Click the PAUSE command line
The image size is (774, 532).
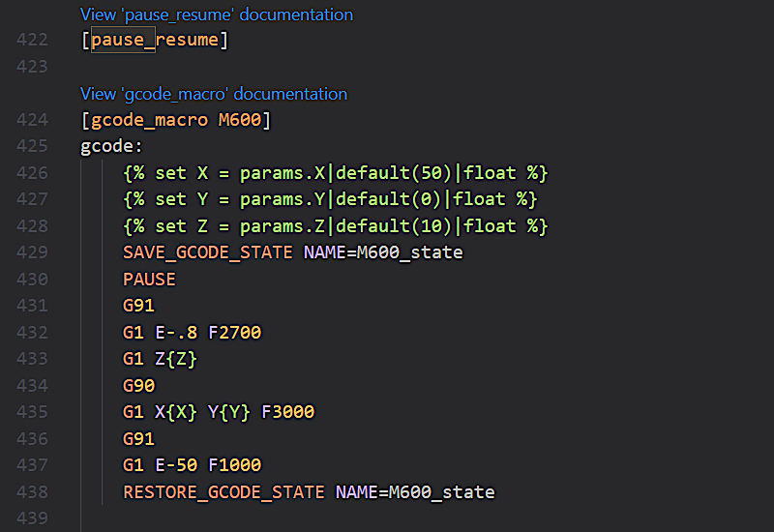149,280
